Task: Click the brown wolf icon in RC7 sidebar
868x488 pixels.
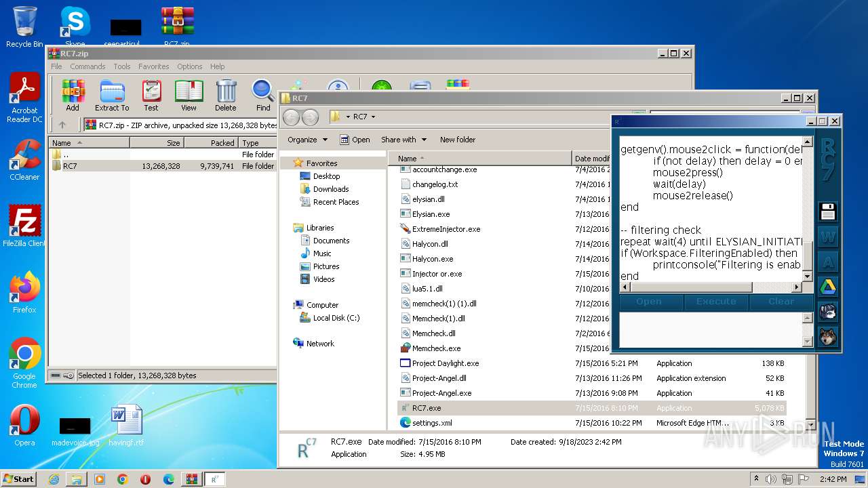Action: pos(827,337)
